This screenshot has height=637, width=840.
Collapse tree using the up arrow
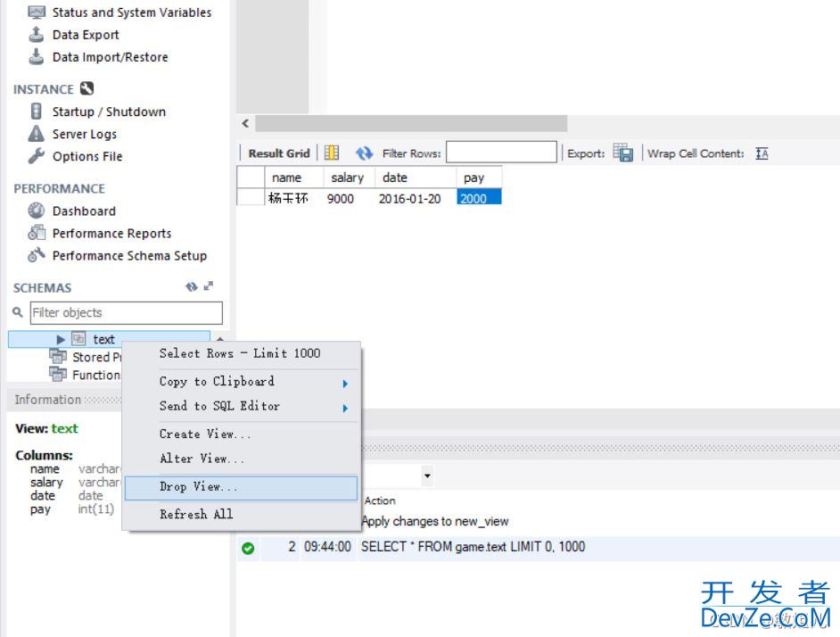click(219, 339)
